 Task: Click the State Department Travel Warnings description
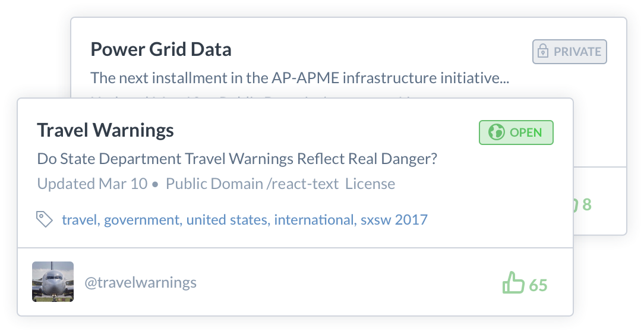click(237, 159)
